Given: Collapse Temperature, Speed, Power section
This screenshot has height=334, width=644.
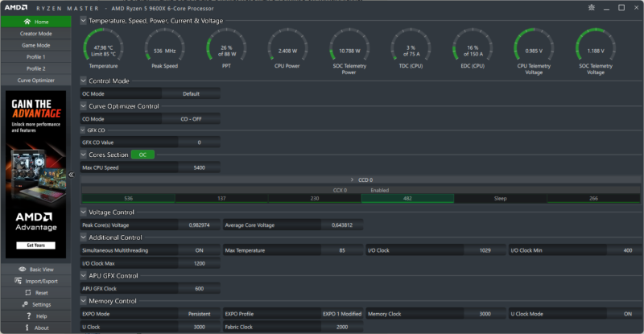Looking at the screenshot, I should (84, 21).
